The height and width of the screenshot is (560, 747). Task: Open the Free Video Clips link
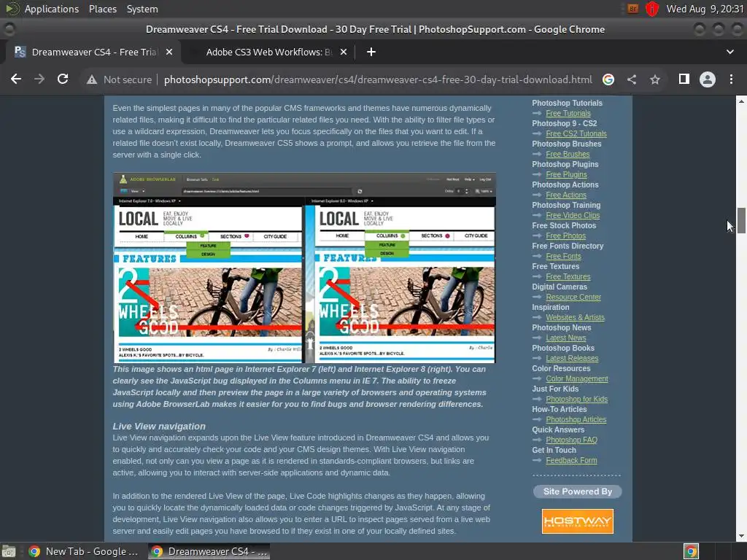click(x=573, y=216)
